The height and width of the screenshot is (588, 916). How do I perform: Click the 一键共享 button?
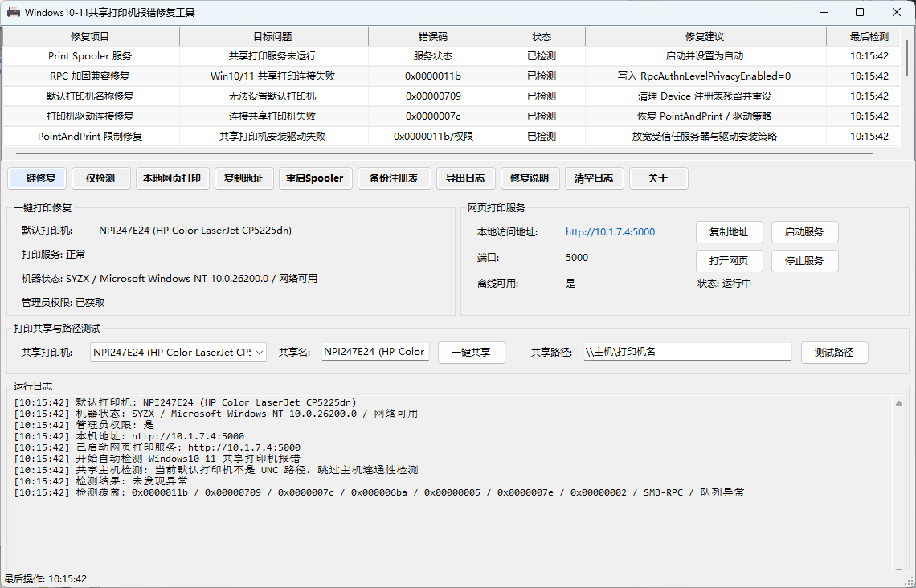[x=472, y=353]
